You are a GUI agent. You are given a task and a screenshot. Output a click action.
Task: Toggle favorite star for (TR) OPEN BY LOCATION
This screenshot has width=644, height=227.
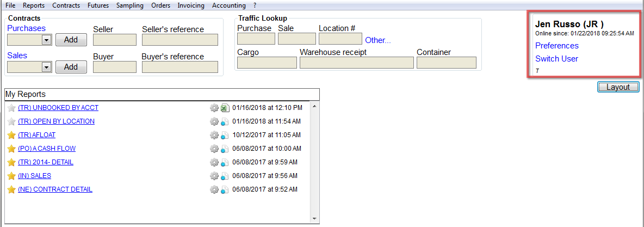point(11,122)
